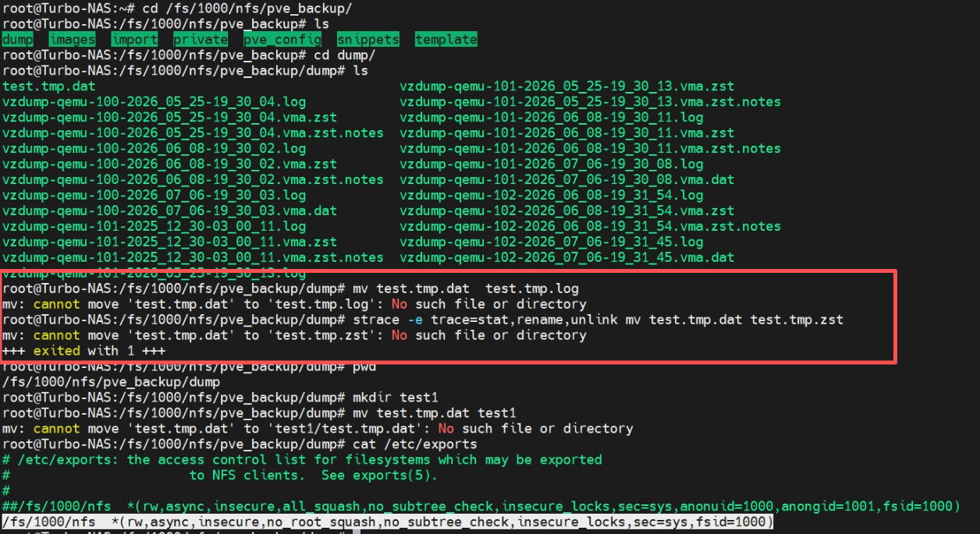Click the 'private' directory name
The height and width of the screenshot is (534, 980).
[201, 39]
